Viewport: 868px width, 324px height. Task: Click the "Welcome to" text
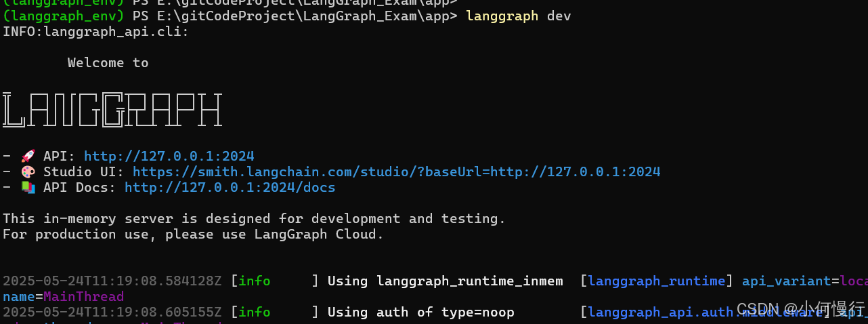pos(108,62)
